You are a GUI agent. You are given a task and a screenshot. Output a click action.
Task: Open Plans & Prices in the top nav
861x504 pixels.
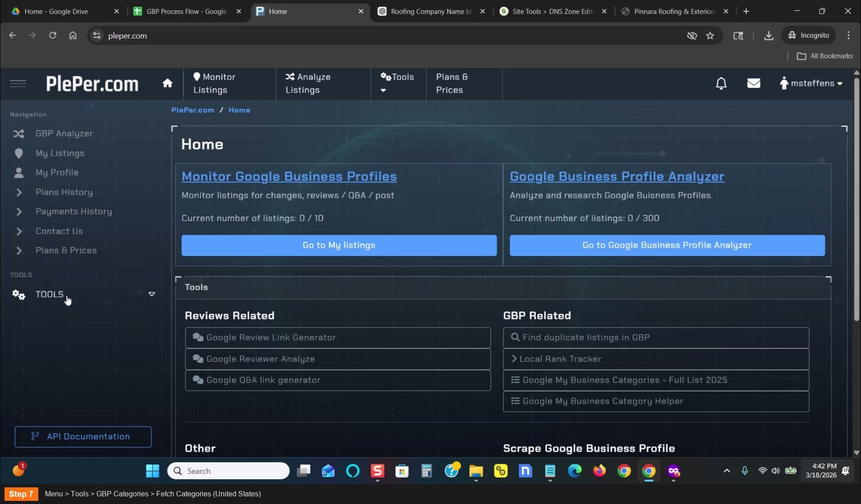coord(464,84)
